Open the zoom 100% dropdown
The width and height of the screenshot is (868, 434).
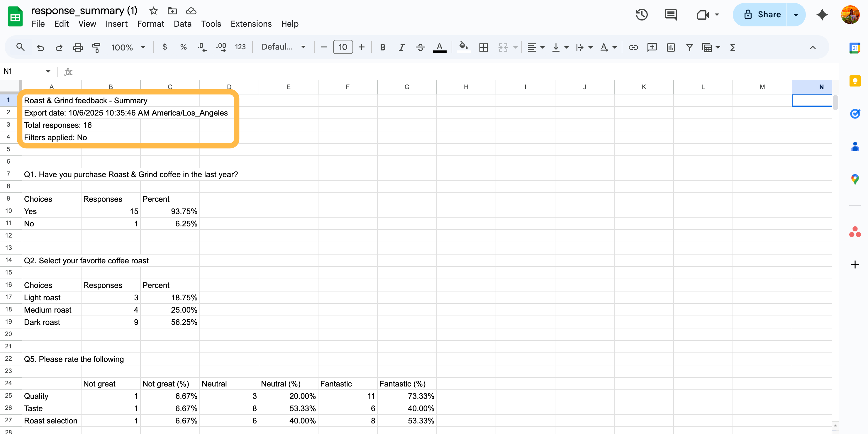128,47
